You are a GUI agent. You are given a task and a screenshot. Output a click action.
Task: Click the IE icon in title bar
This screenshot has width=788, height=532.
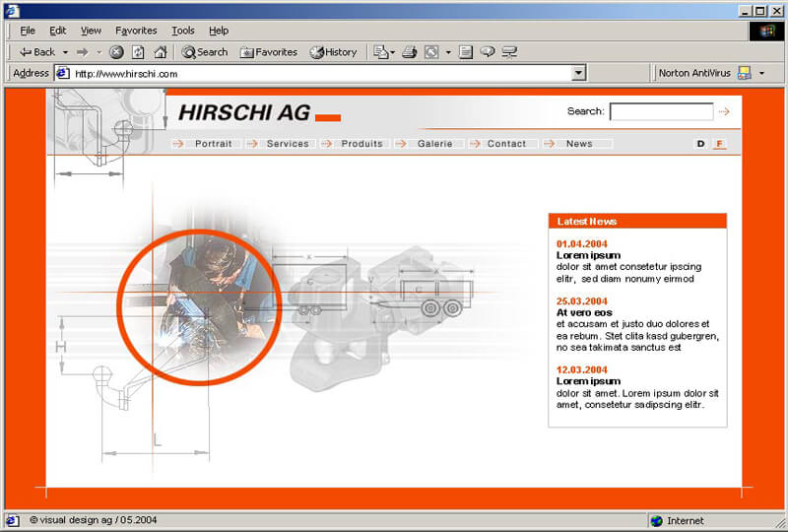[12, 11]
